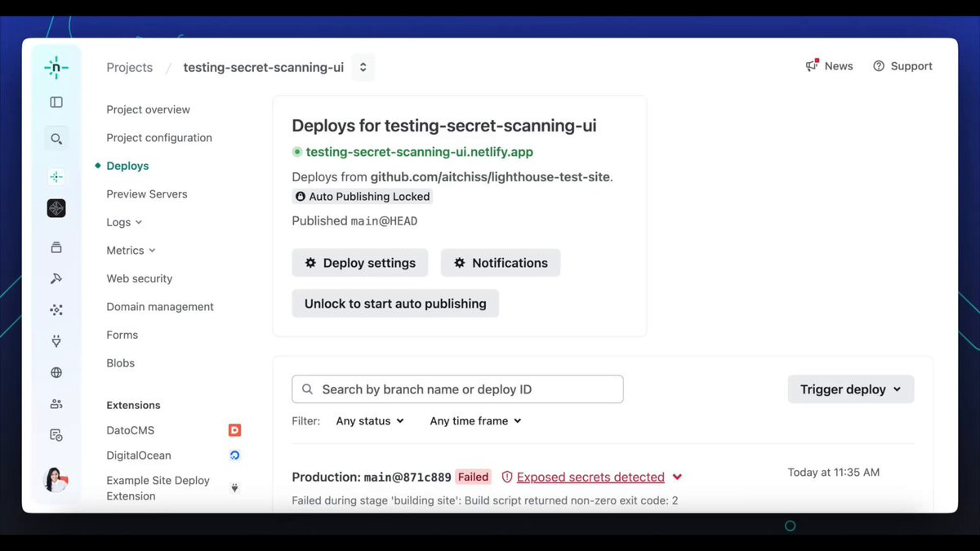Open Preview Servers
This screenshot has height=551, width=980.
(x=147, y=194)
